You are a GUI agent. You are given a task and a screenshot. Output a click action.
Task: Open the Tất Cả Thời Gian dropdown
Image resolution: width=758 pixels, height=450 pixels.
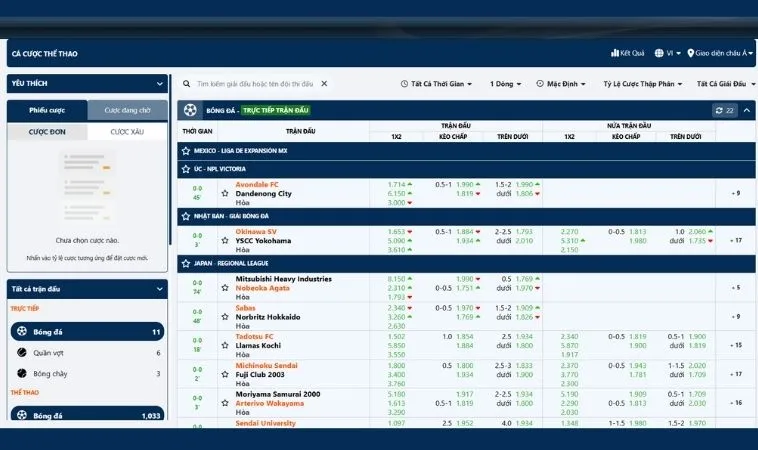[437, 84]
